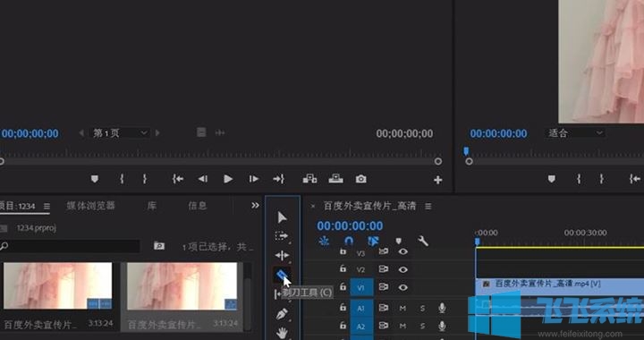
Task: Toggle nest-sequence insert mode in timeline
Action: [324, 241]
